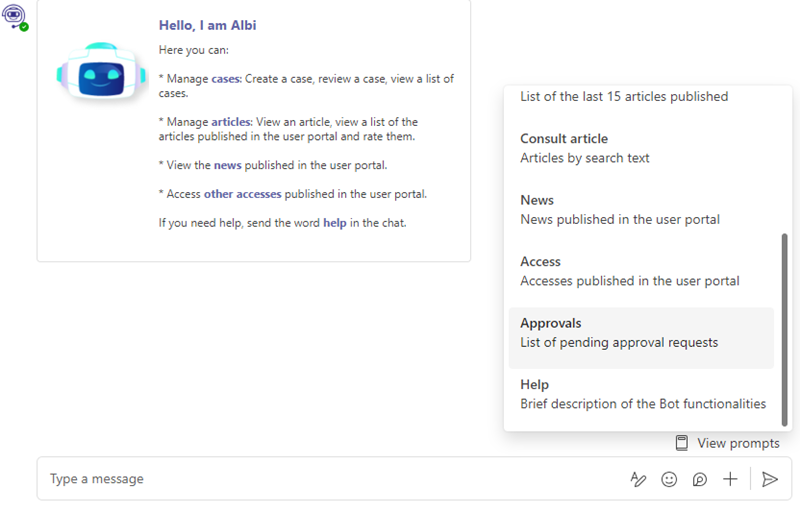This screenshot has height=512, width=800.
Task: Click the highlighted other accesses text
Action: point(242,194)
